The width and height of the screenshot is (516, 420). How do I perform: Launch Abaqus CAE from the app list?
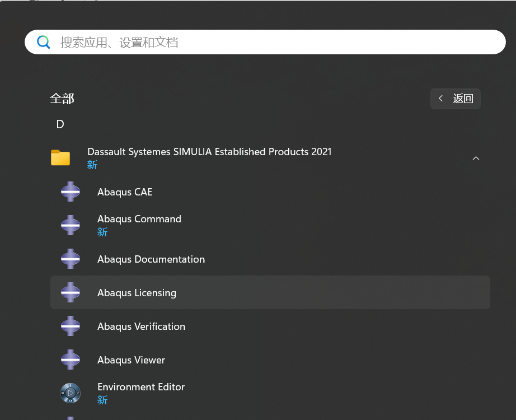pyautogui.click(x=124, y=192)
